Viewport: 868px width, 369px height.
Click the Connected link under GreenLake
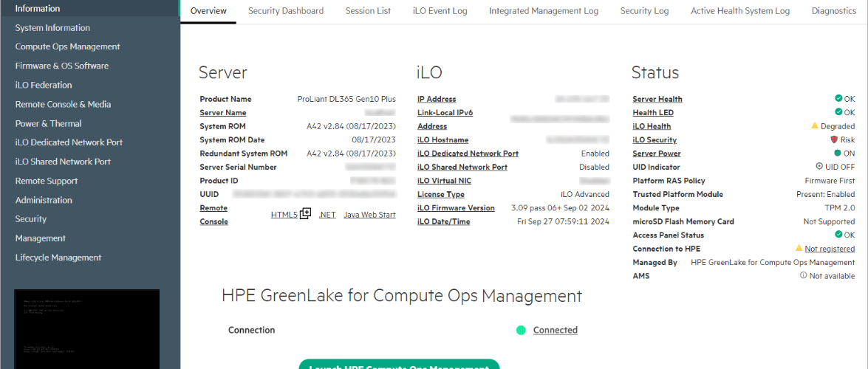click(x=556, y=331)
